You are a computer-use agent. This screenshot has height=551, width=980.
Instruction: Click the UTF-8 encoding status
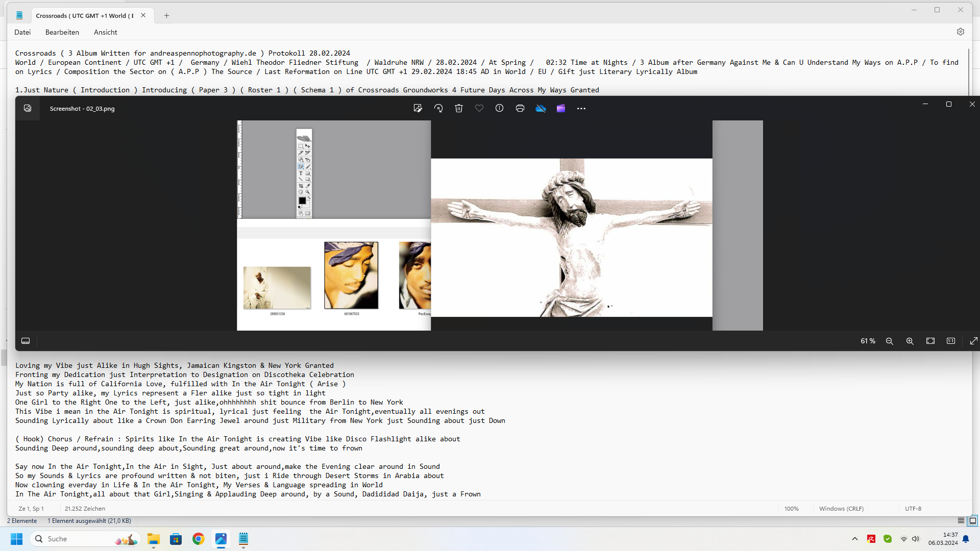pyautogui.click(x=913, y=509)
